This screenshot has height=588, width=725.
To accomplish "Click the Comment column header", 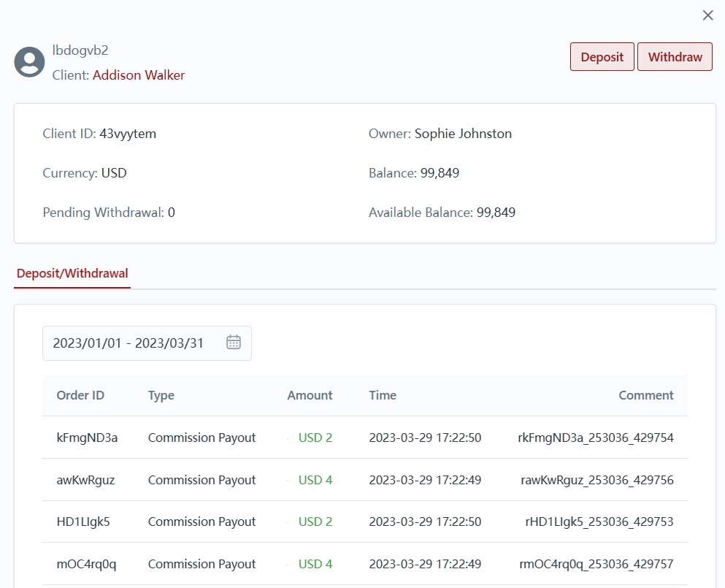I will (645, 395).
